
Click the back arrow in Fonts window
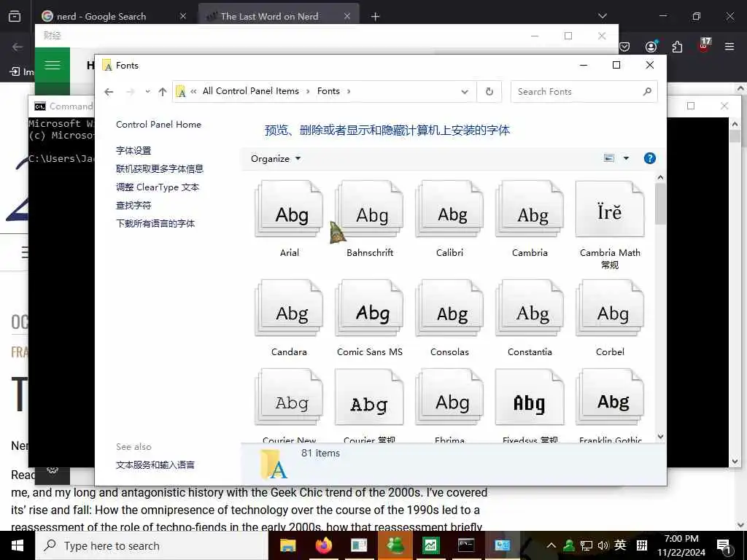[x=109, y=91]
